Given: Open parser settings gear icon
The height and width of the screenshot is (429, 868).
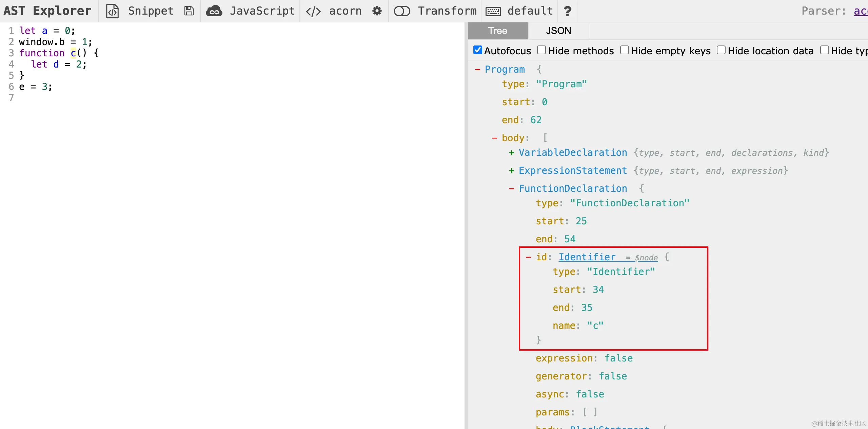Looking at the screenshot, I should point(377,11).
